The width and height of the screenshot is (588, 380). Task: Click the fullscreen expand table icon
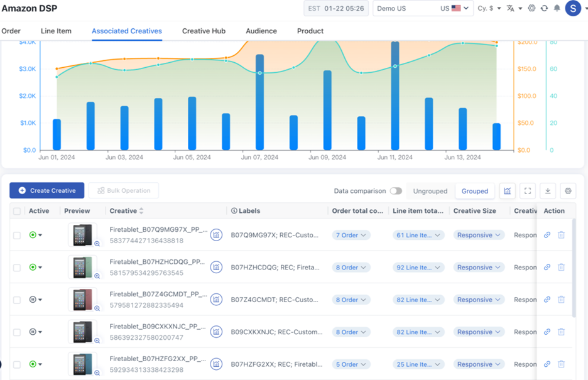pyautogui.click(x=528, y=191)
